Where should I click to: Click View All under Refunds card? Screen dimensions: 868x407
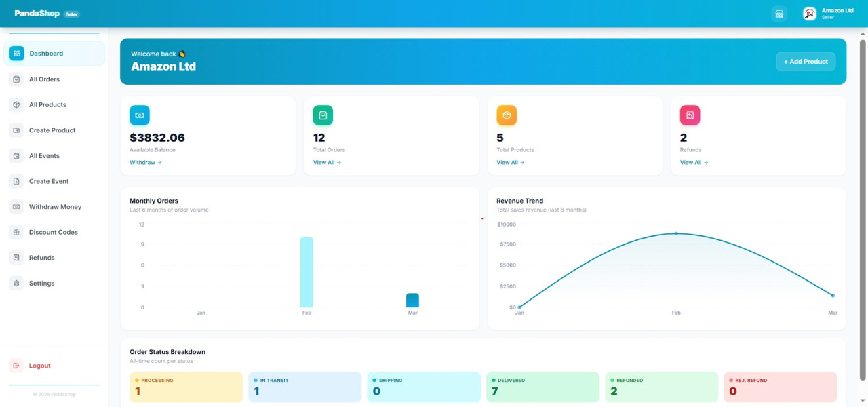click(x=694, y=163)
